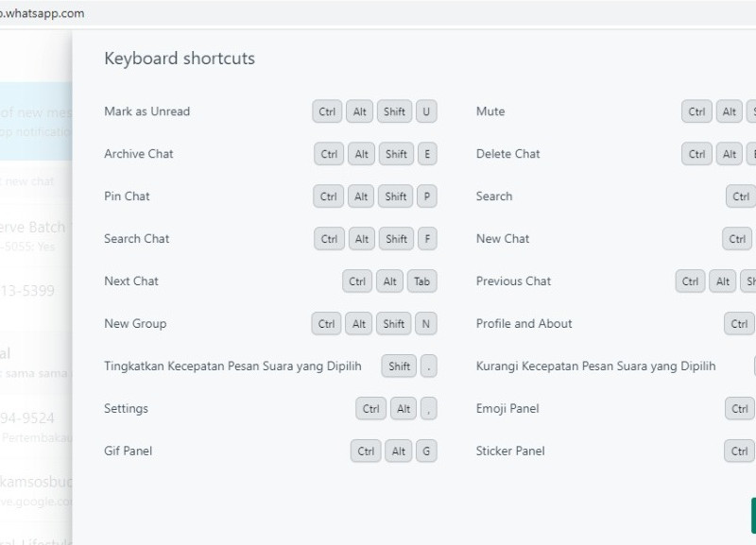Click the F key badge for Search Chat
The width and height of the screenshot is (756, 545).
(427, 239)
